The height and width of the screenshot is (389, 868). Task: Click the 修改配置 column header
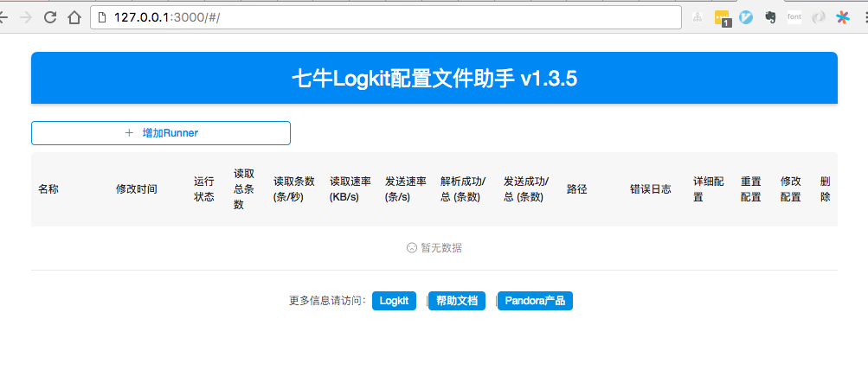pyautogui.click(x=790, y=189)
